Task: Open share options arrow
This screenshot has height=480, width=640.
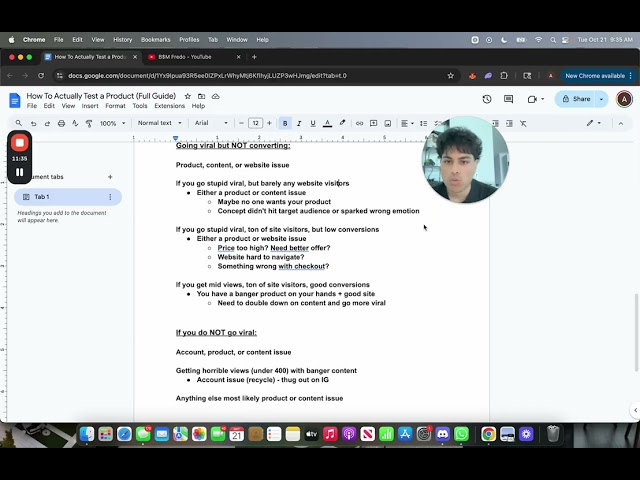Action: 602,99
